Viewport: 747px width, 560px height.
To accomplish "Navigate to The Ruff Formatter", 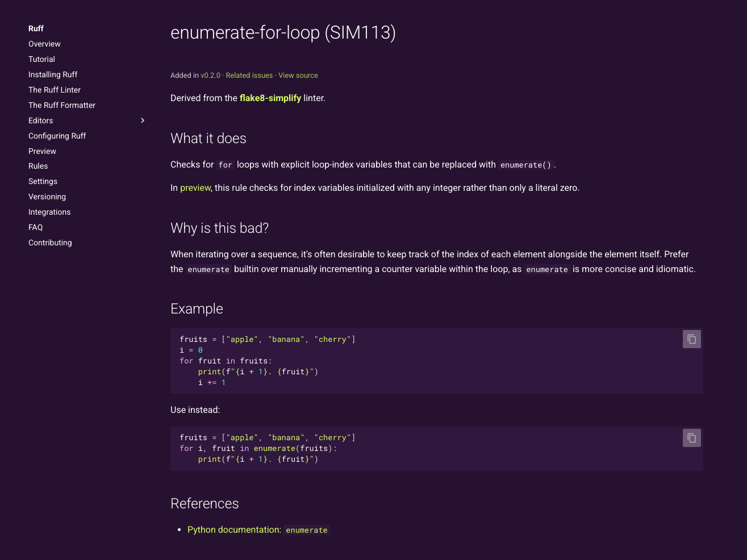I will coord(62,105).
